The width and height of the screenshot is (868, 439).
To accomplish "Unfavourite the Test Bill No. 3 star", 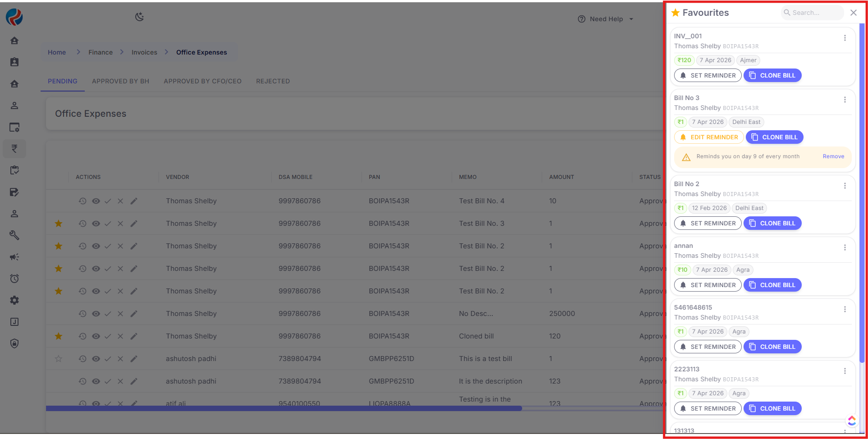I will pyautogui.click(x=59, y=224).
